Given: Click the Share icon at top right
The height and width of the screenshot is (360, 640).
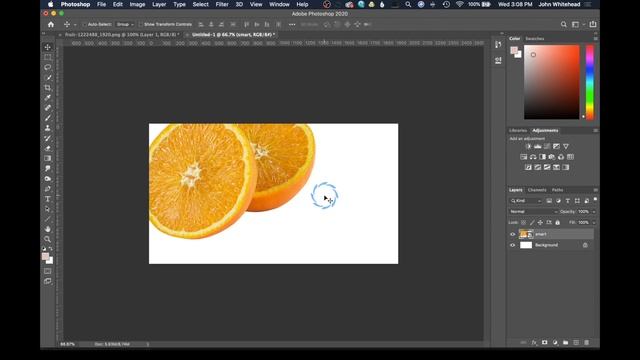Looking at the screenshot, I should [x=593, y=24].
